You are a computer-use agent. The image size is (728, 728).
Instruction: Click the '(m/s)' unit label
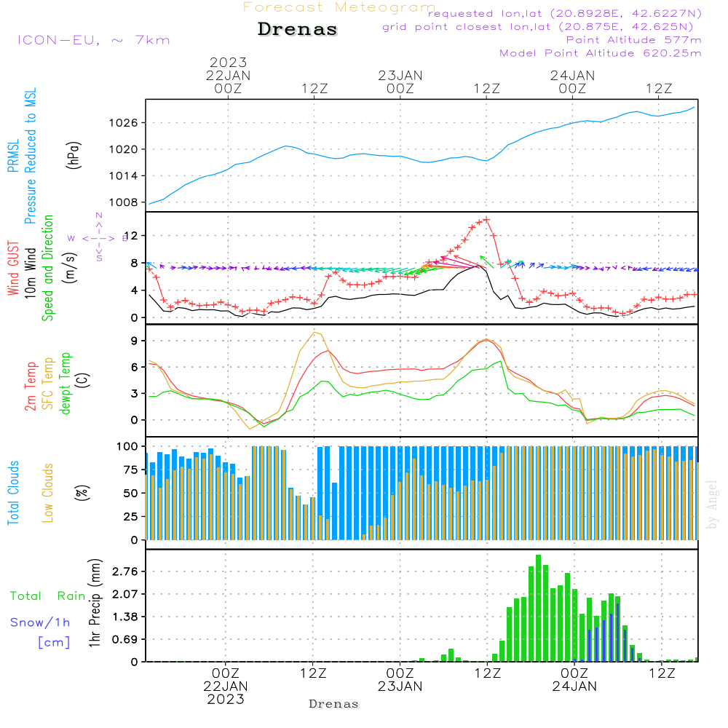[x=71, y=268]
